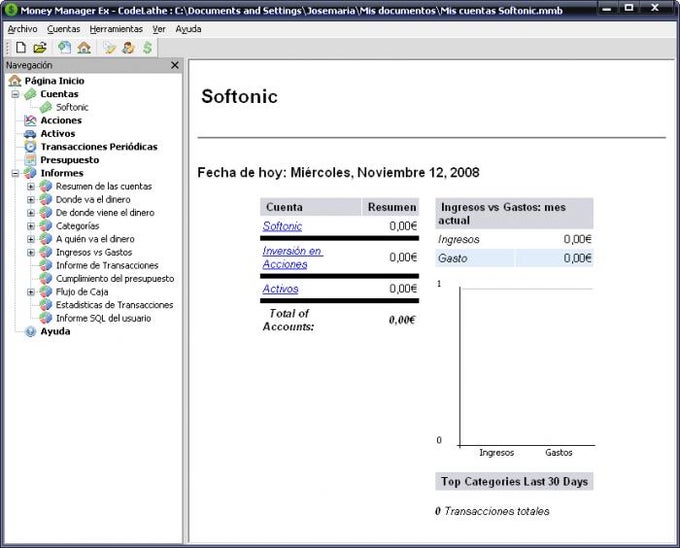This screenshot has height=548, width=680.
Task: Open the Ayuda menu in menu bar
Action: (x=188, y=29)
